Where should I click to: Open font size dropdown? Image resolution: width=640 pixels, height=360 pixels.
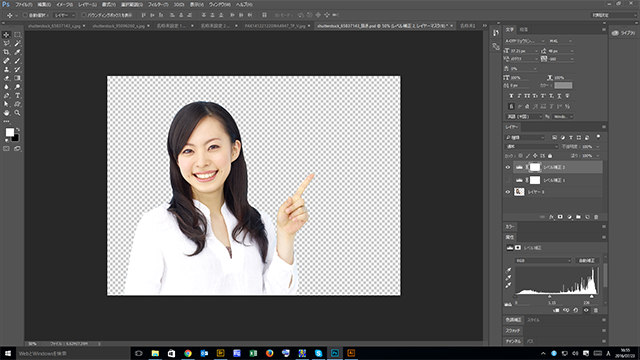coord(536,51)
